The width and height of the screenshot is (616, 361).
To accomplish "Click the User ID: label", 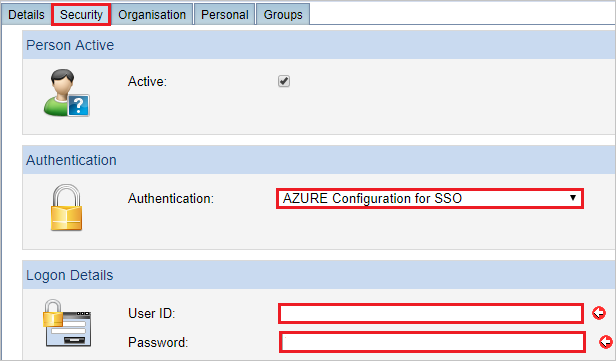I will [152, 313].
